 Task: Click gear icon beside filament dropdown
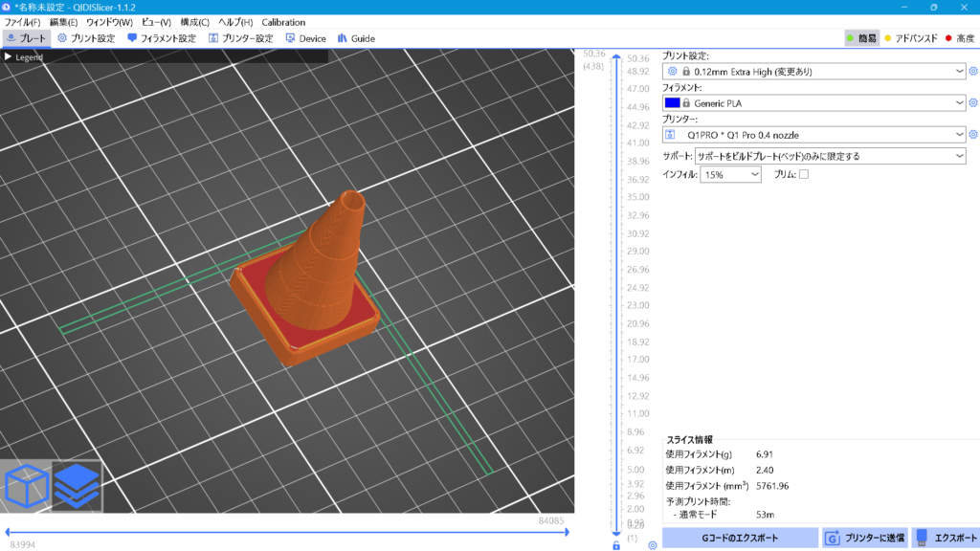973,102
